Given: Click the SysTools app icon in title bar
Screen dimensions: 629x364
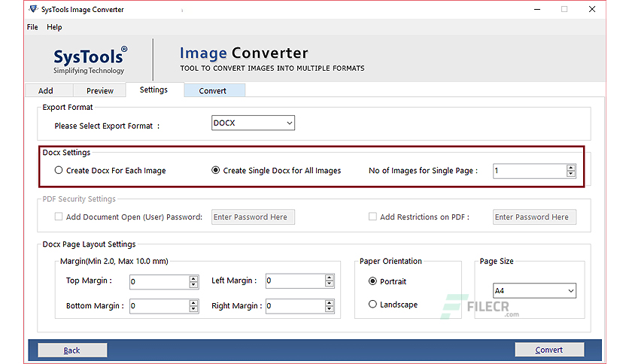Looking at the screenshot, I should point(34,9).
